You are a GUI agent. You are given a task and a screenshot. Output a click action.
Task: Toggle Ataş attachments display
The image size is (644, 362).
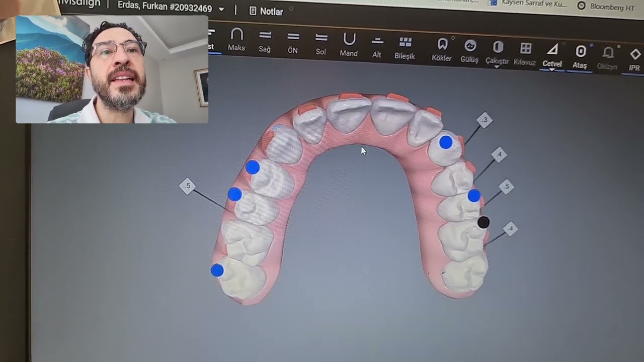point(580,57)
